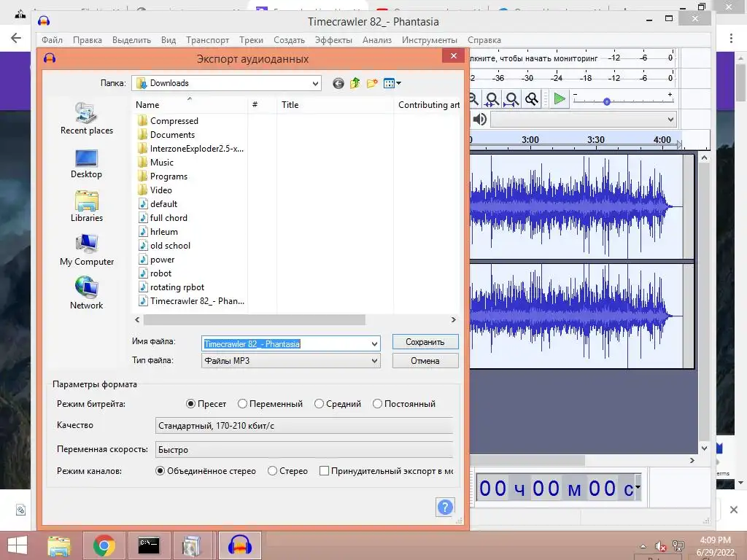This screenshot has height=560, width=747.
Task: Open the Тип файла format dropdown
Action: pyautogui.click(x=291, y=361)
